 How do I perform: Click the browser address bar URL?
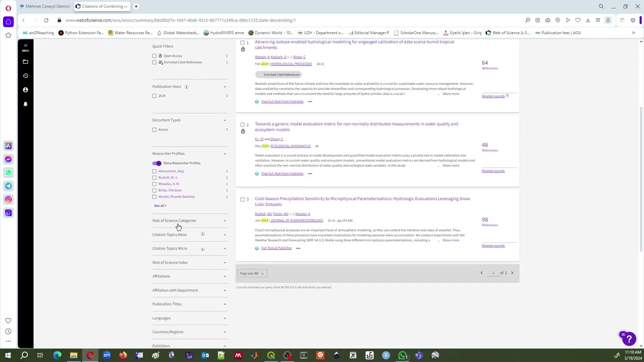(x=180, y=20)
